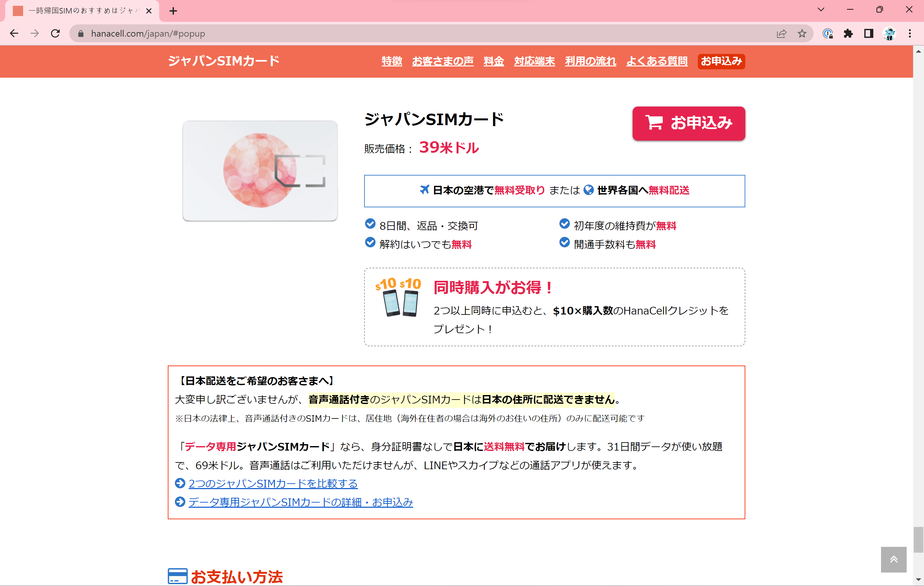Click the 8日間、返品・交換可 check icon
Viewport: 924px width, 586px height.
(x=370, y=224)
